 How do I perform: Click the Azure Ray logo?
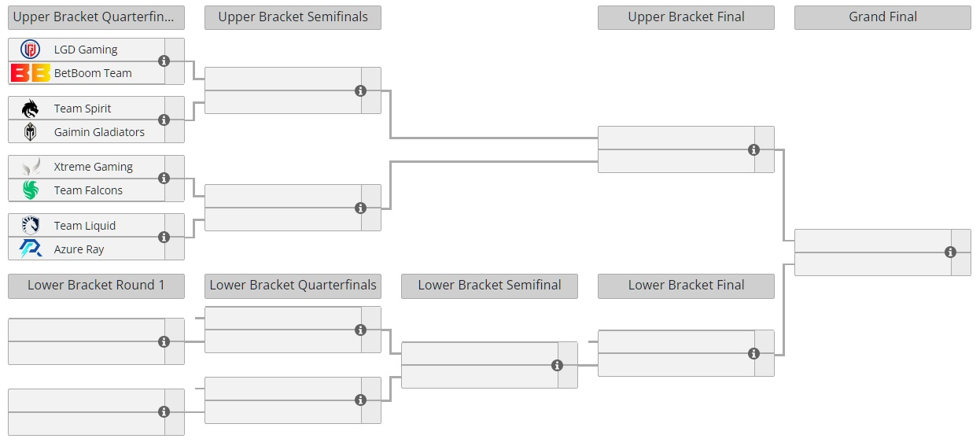pos(30,249)
